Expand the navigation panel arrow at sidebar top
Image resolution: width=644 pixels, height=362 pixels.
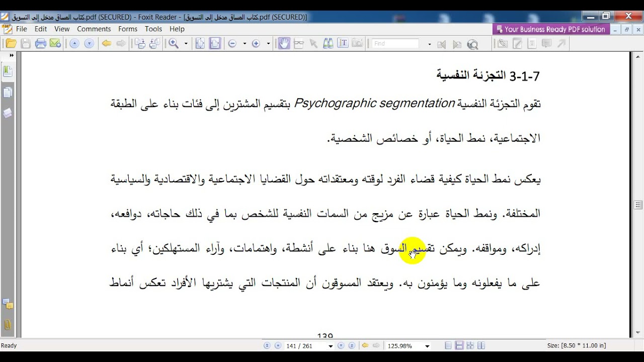[11, 55]
